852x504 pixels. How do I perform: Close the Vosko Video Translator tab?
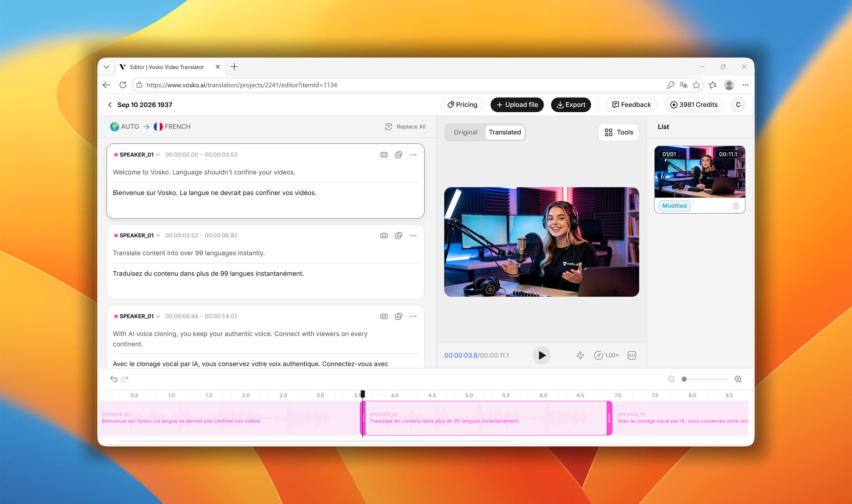[x=218, y=67]
